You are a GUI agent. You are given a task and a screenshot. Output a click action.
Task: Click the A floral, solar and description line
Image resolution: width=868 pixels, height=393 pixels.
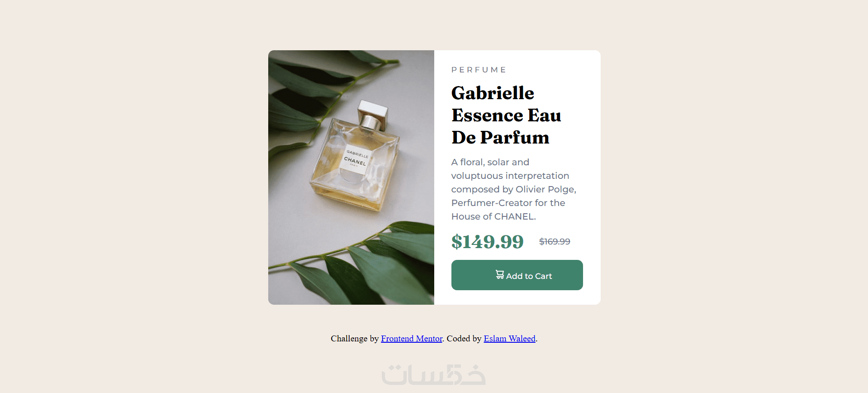(x=490, y=162)
